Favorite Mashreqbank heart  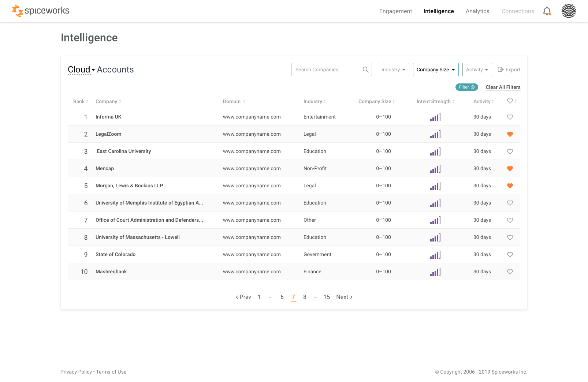(510, 272)
